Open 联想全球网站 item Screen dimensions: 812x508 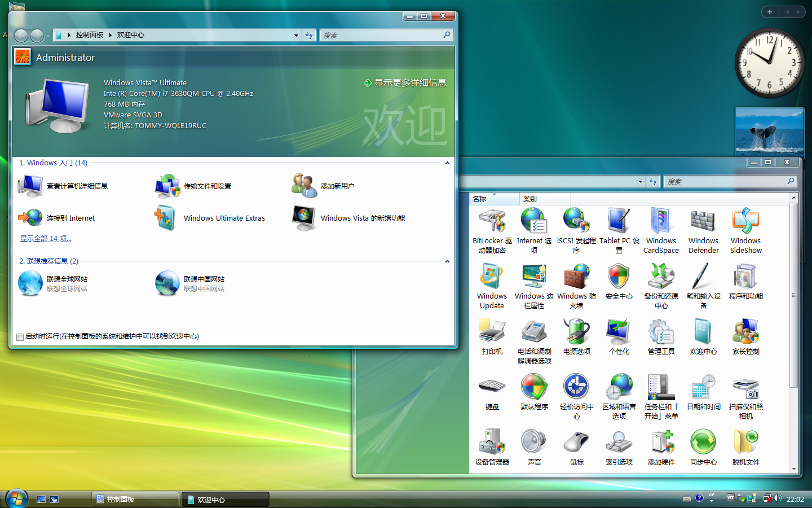[x=53, y=283]
